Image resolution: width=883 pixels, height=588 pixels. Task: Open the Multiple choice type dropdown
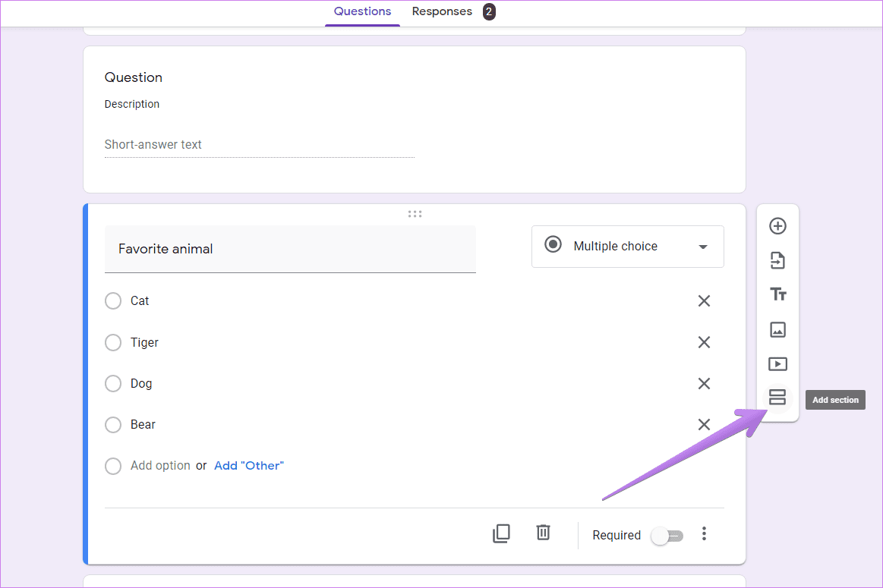coord(627,247)
